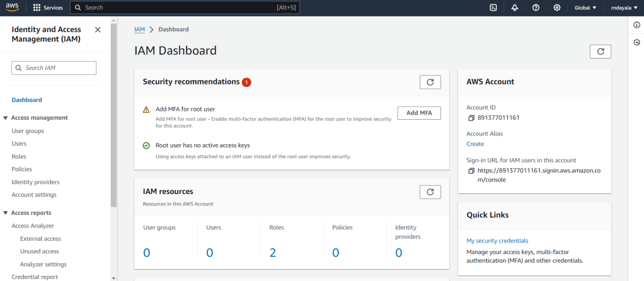644x281 pixels.
Task: Open User groups in the sidebar
Action: (28, 131)
